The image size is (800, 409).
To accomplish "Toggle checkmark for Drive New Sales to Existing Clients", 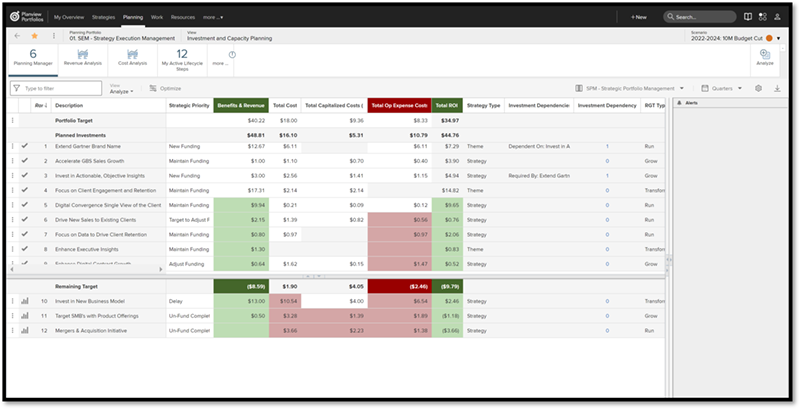I will pos(24,219).
